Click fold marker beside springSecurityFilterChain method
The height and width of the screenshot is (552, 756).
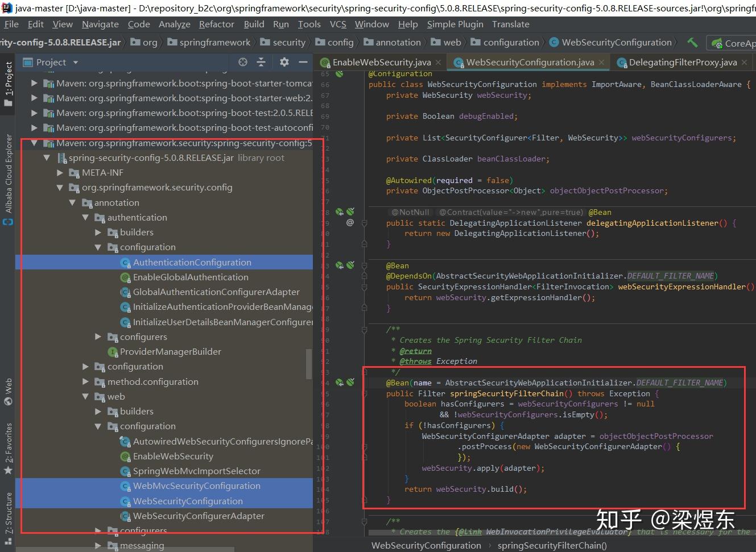[365, 393]
